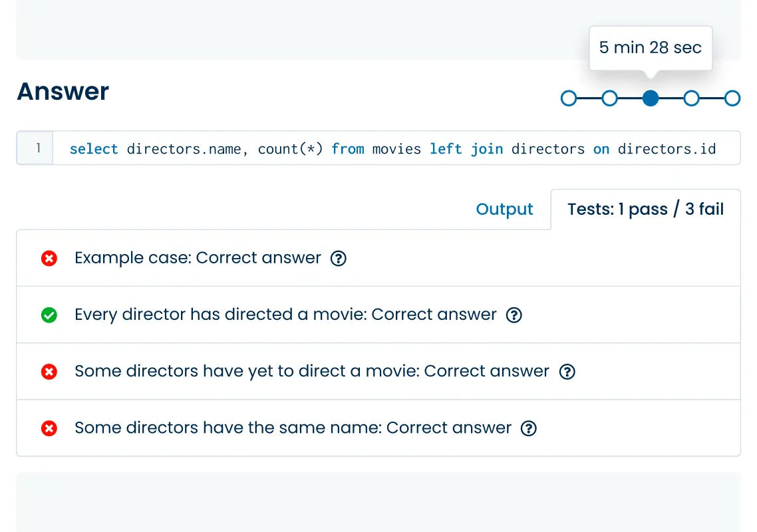Click the green pass icon for Every director test

(x=49, y=315)
